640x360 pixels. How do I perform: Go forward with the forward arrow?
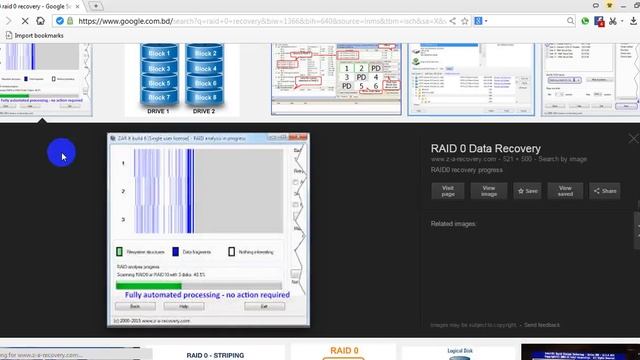coord(8,21)
